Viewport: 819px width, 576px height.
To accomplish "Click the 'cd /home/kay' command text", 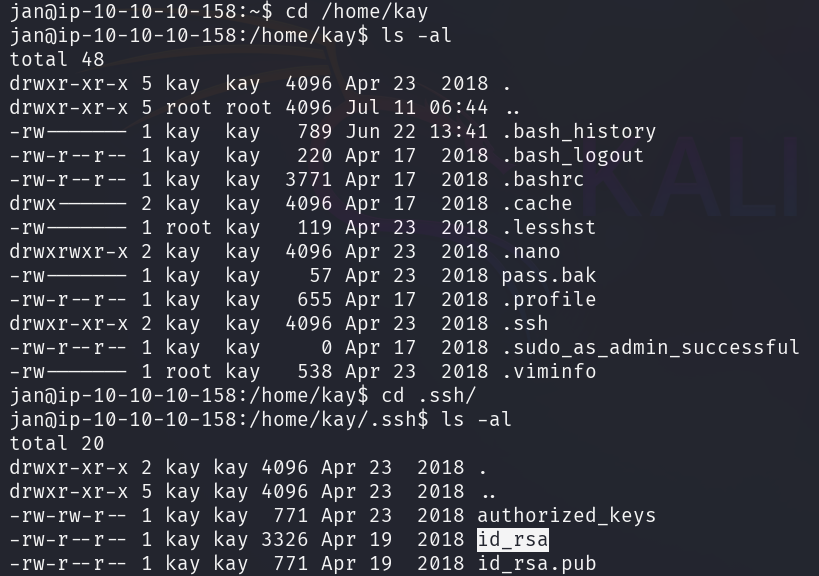I will pyautogui.click(x=357, y=11).
